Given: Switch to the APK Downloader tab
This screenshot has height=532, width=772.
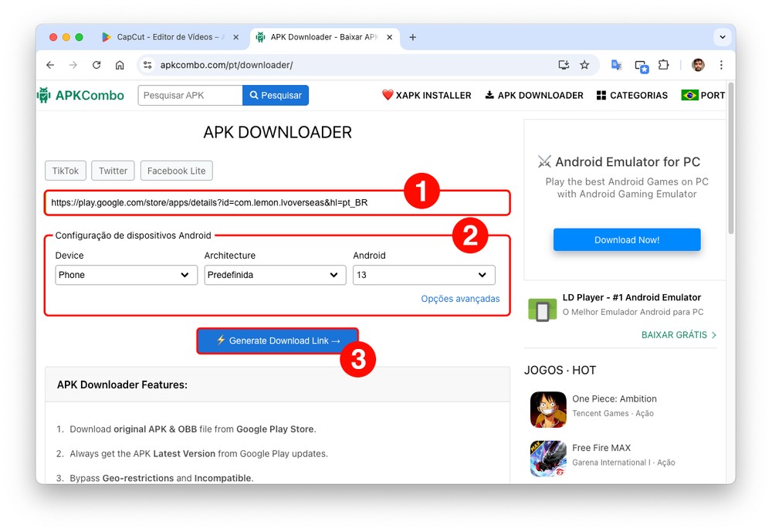Looking at the screenshot, I should [x=324, y=37].
